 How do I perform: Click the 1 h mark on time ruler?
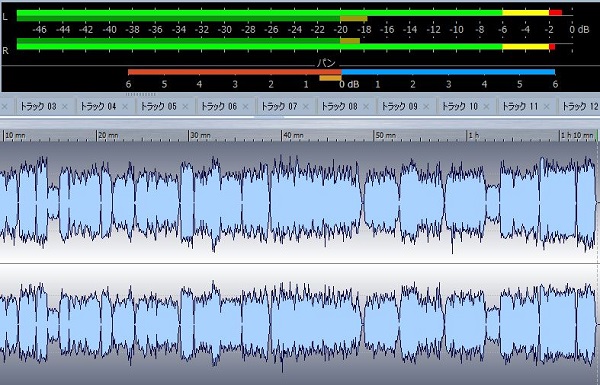point(474,135)
